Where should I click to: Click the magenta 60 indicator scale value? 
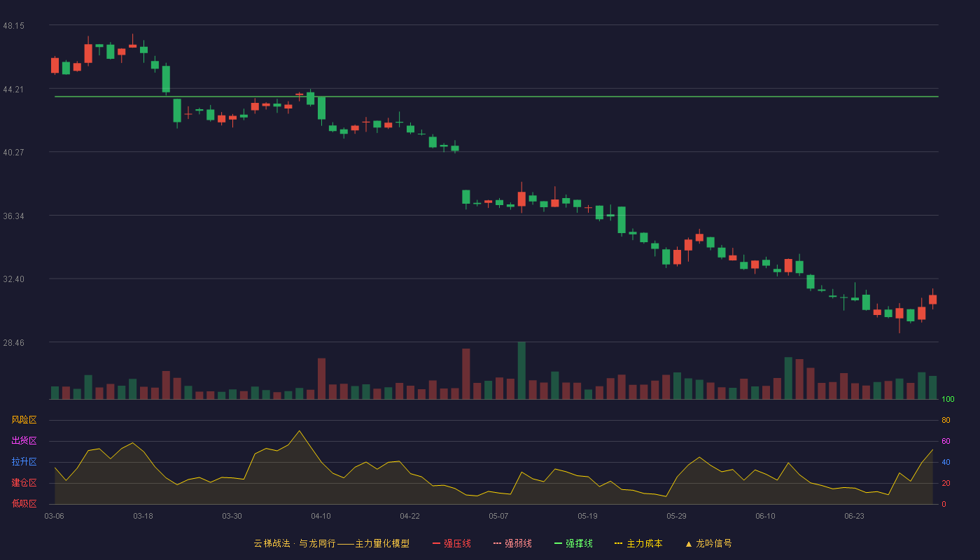(946, 441)
